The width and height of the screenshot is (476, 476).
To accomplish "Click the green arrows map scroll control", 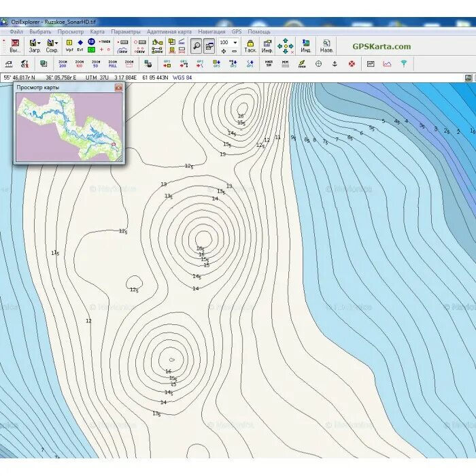I will pos(286,46).
